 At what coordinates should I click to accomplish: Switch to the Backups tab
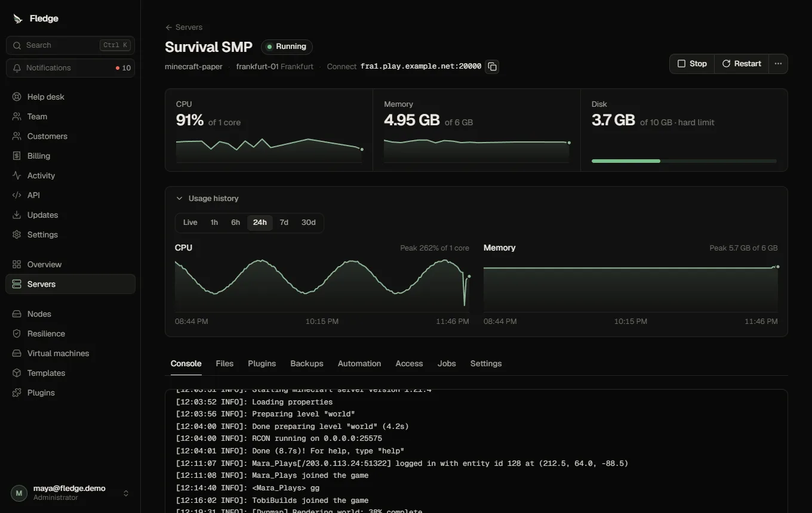(307, 363)
